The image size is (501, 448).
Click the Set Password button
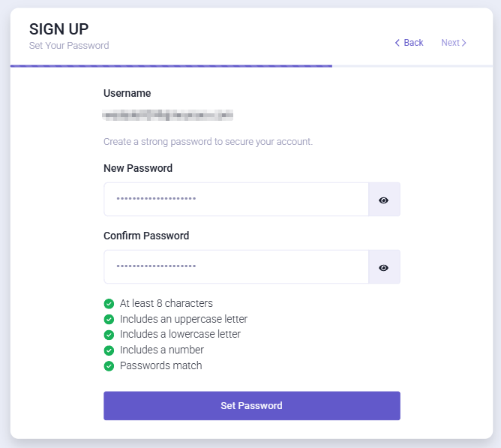point(252,405)
